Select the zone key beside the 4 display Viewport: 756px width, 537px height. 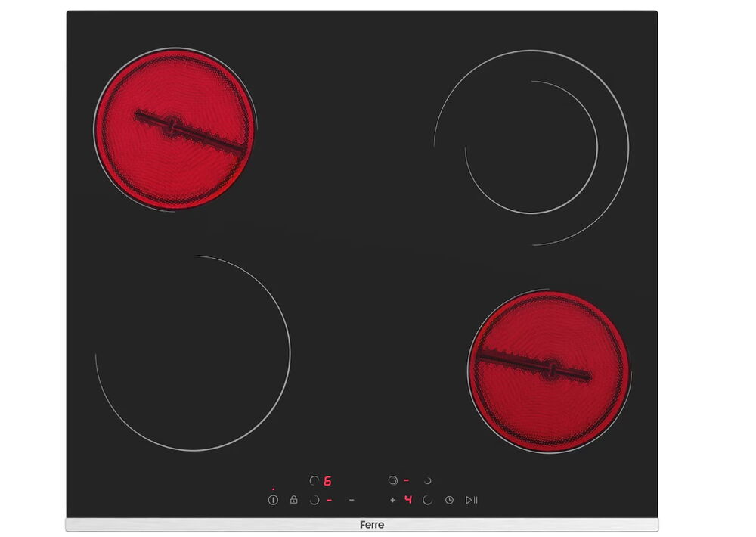(427, 501)
